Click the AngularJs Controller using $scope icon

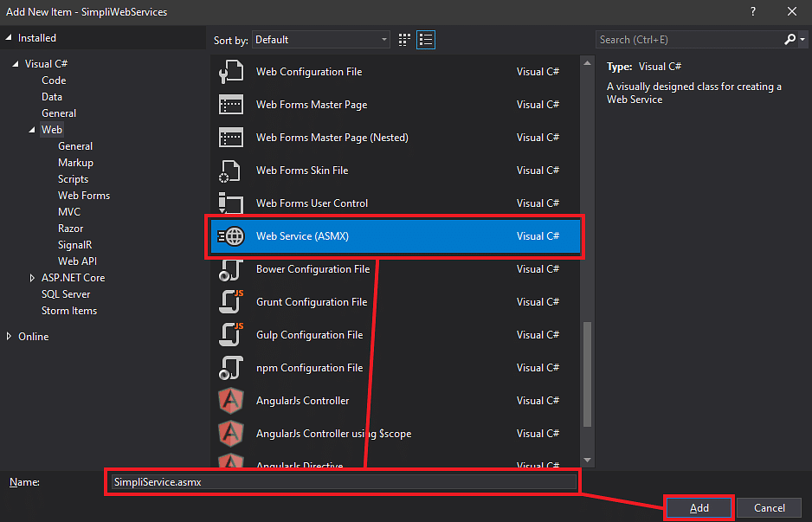click(x=231, y=434)
